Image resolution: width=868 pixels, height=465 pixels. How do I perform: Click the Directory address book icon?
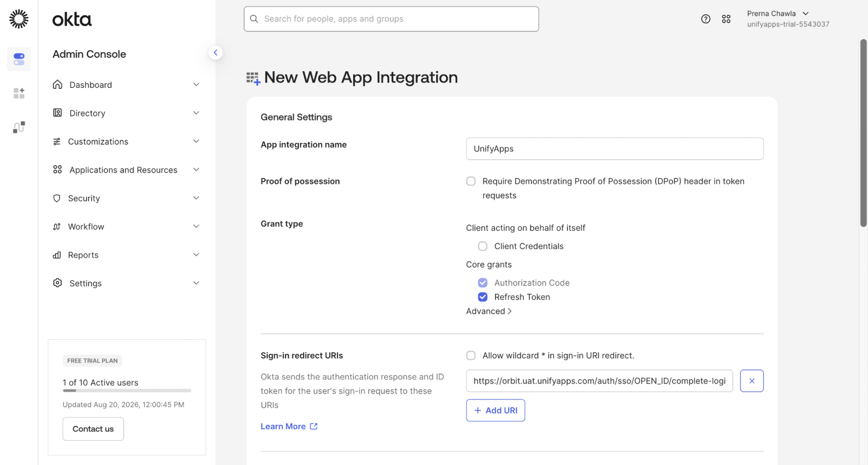point(57,113)
